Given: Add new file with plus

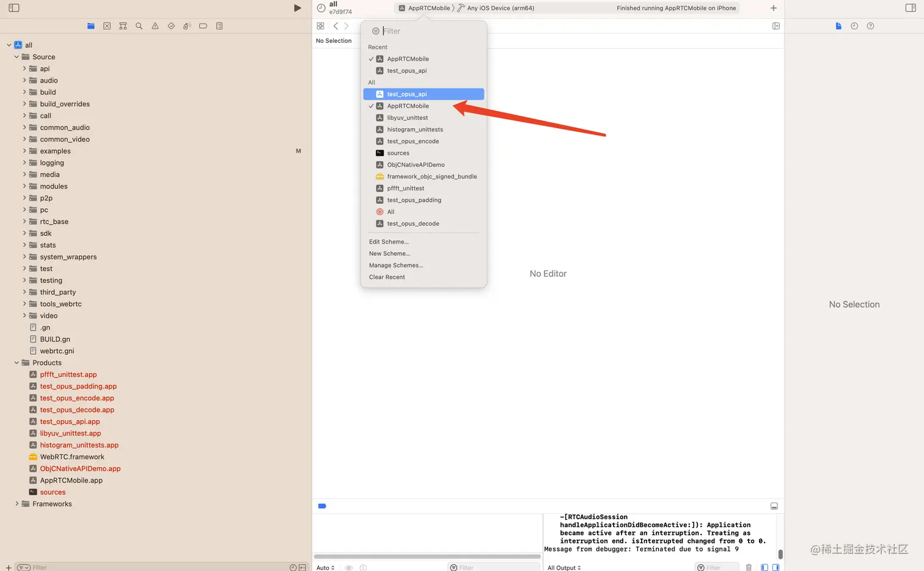Looking at the screenshot, I should click(9, 567).
